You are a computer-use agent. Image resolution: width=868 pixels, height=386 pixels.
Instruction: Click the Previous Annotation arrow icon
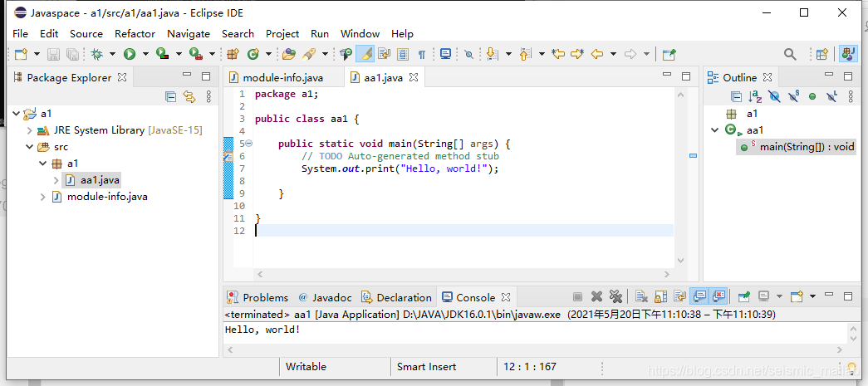pyautogui.click(x=524, y=54)
